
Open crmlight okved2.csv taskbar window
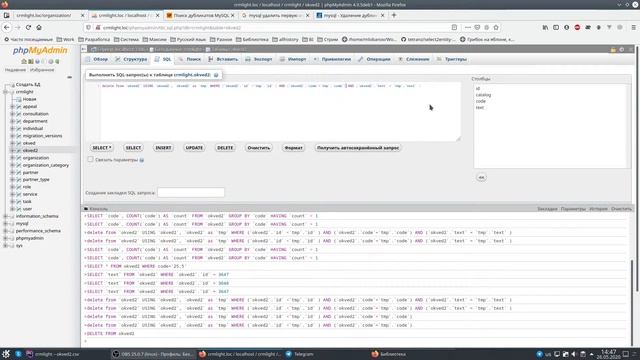tap(53, 354)
